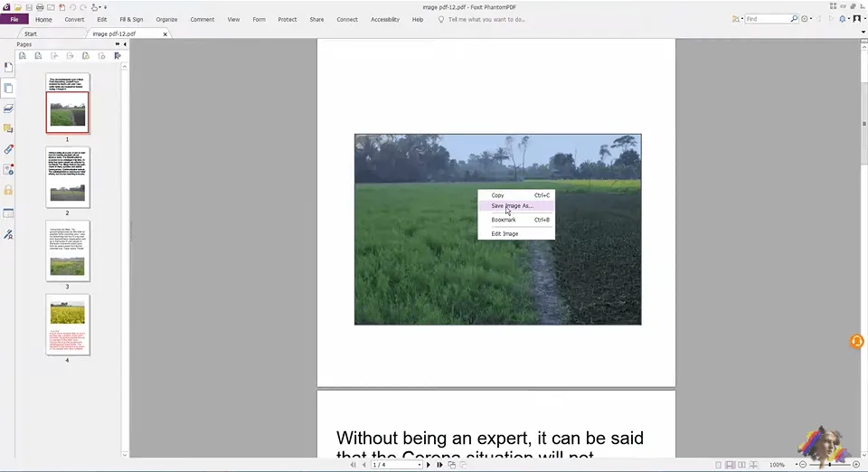Open the Organize ribbon tab
Image resolution: width=868 pixels, height=472 pixels.
click(166, 19)
